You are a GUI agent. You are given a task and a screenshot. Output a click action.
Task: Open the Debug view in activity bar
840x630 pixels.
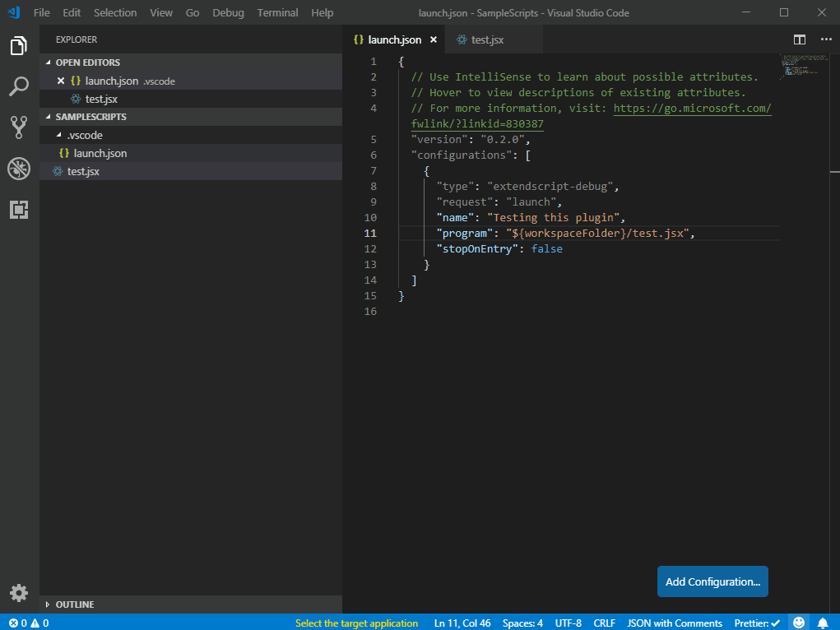pos(19,169)
